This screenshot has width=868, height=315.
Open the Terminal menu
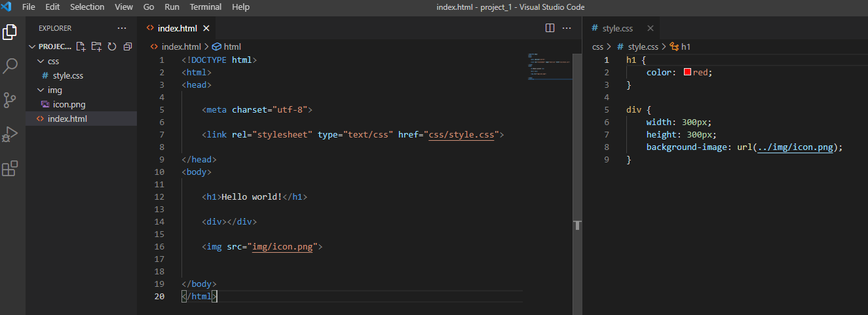[206, 7]
